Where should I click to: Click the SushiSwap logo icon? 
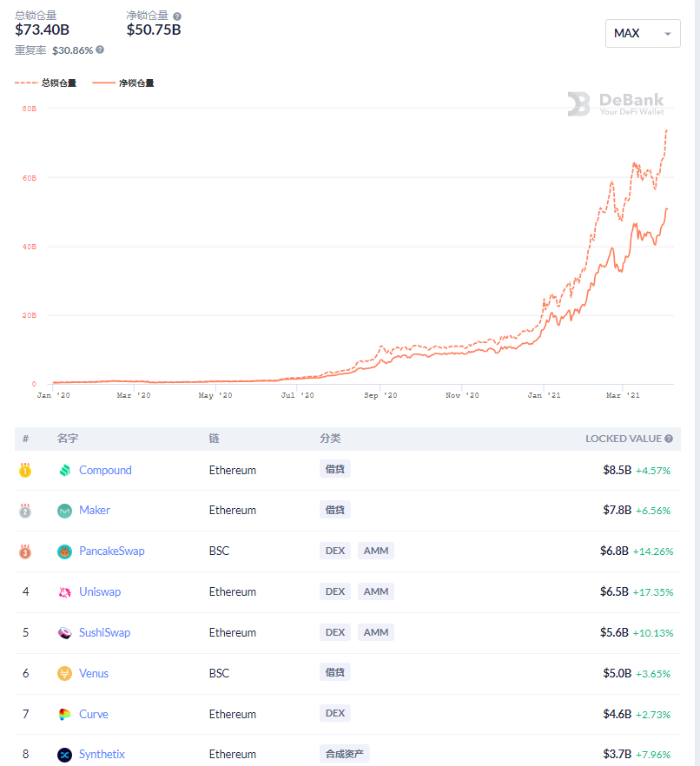click(x=64, y=633)
